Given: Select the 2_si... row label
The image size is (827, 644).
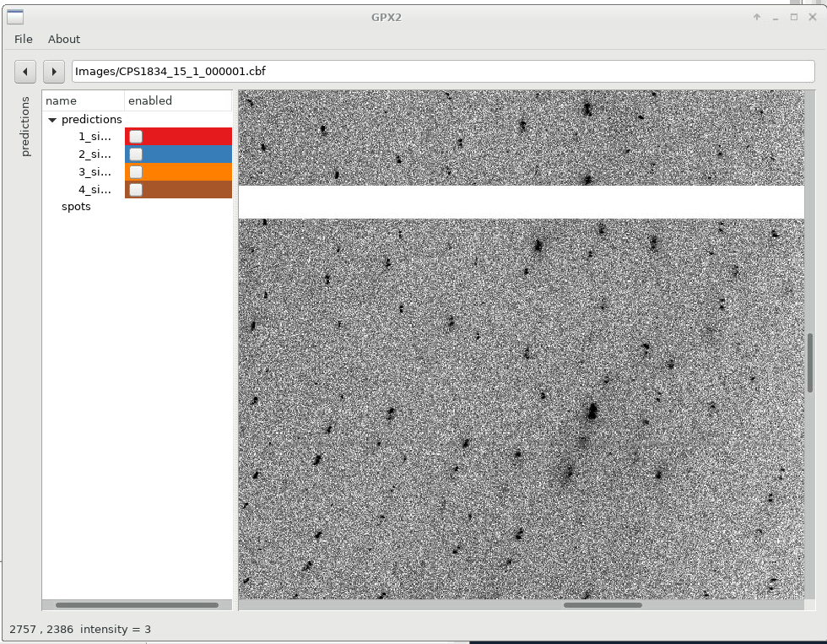Looking at the screenshot, I should 95,154.
